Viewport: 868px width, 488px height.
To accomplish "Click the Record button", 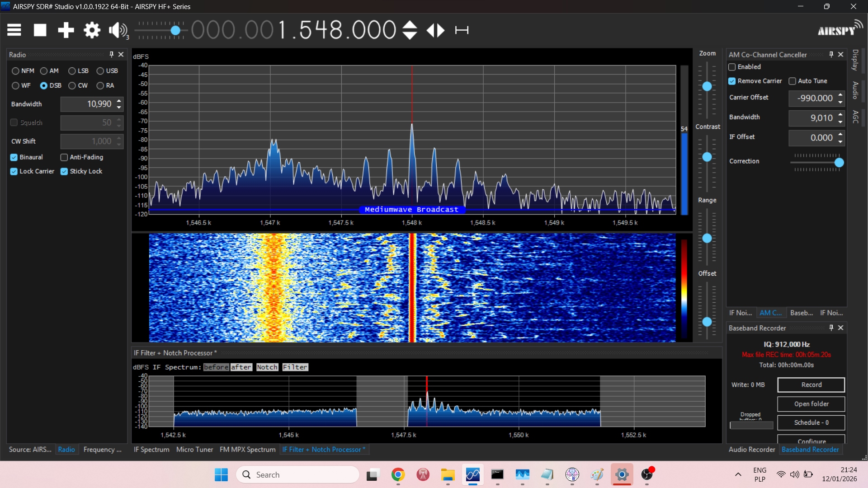I will [811, 385].
